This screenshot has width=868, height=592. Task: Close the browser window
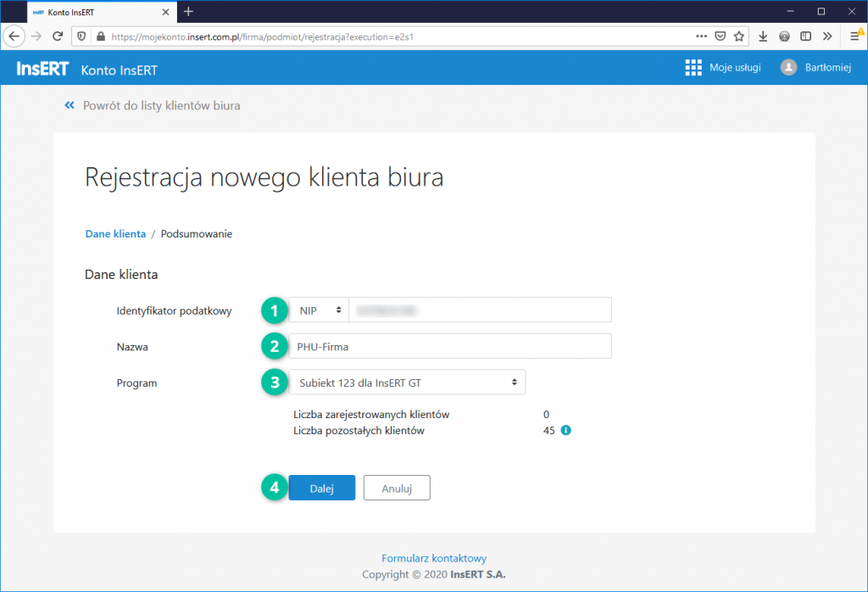852,11
